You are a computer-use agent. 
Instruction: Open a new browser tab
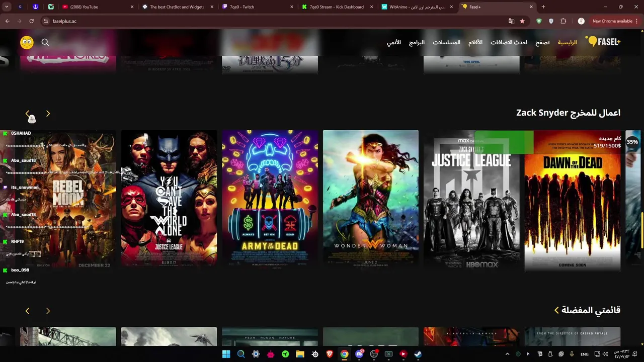click(543, 7)
